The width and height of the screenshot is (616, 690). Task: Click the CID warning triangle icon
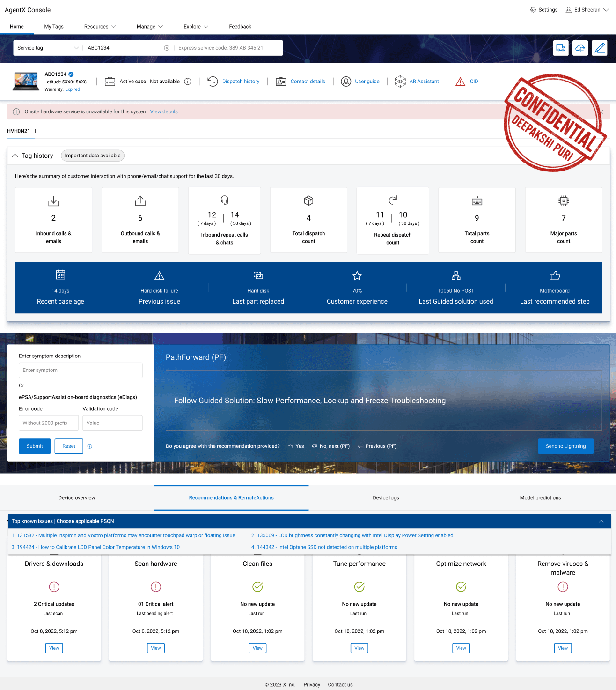461,82
